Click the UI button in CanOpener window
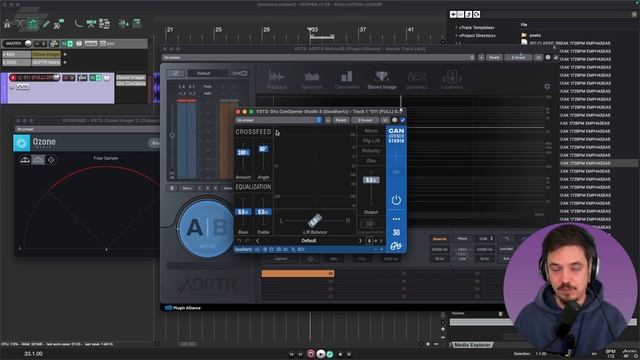Screen dimensions: 640x360 pos(384,120)
